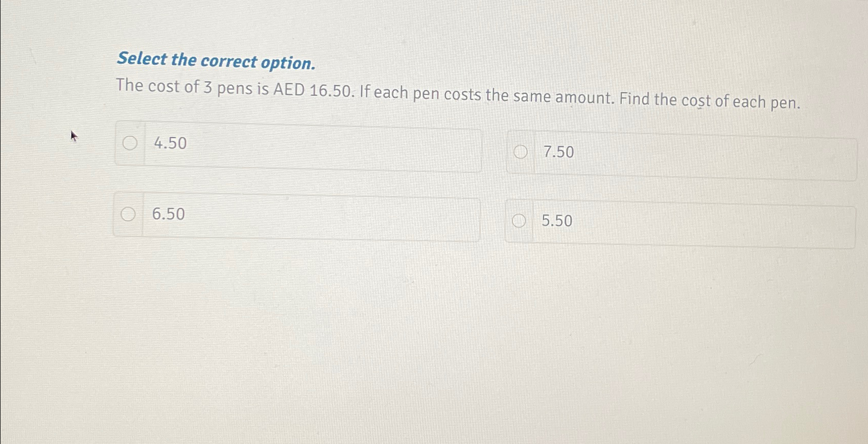The width and height of the screenshot is (868, 444).
Task: Click the label text 5.50
Action: pos(557,221)
